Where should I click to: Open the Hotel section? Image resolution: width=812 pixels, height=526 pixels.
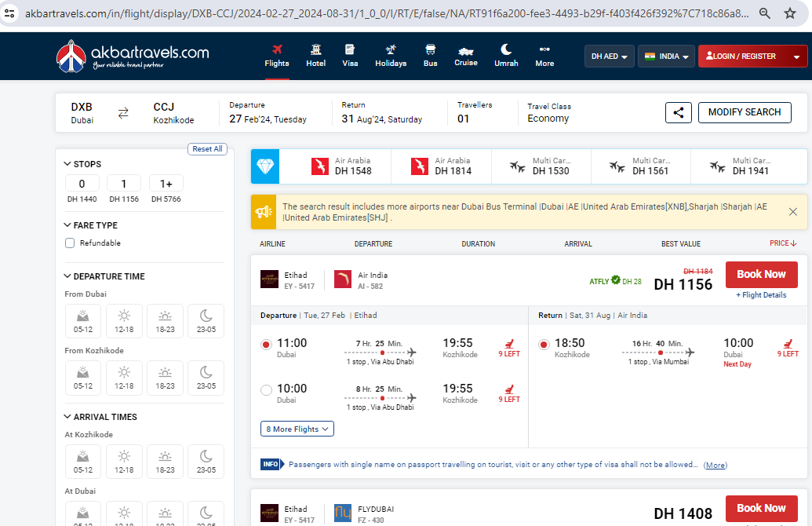(x=316, y=56)
